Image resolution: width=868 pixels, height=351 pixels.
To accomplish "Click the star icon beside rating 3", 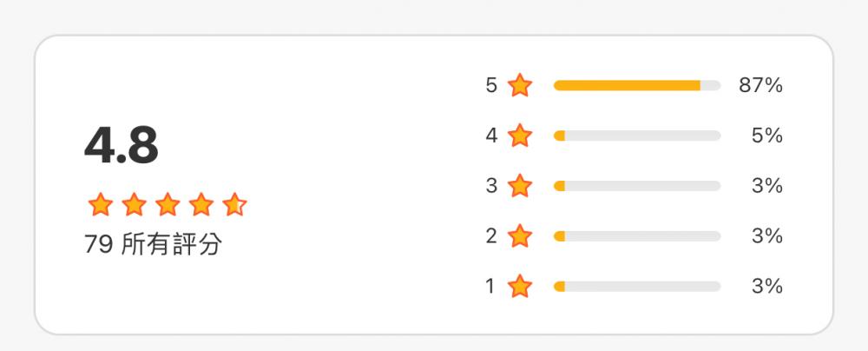I will pyautogui.click(x=520, y=186).
